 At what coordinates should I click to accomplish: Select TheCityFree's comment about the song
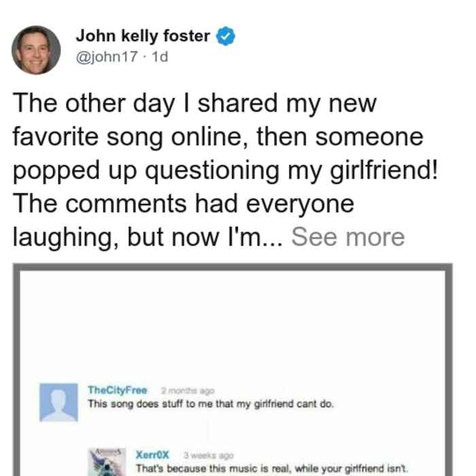pyautogui.click(x=210, y=404)
